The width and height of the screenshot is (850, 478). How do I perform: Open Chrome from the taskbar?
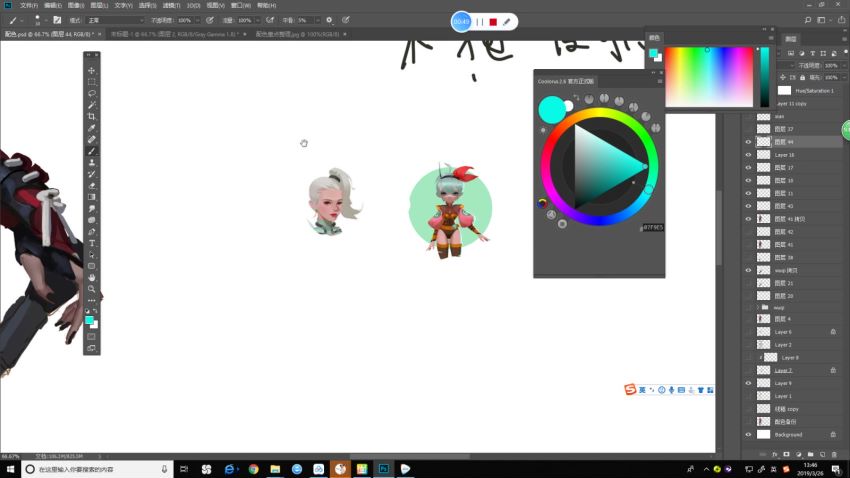254,469
